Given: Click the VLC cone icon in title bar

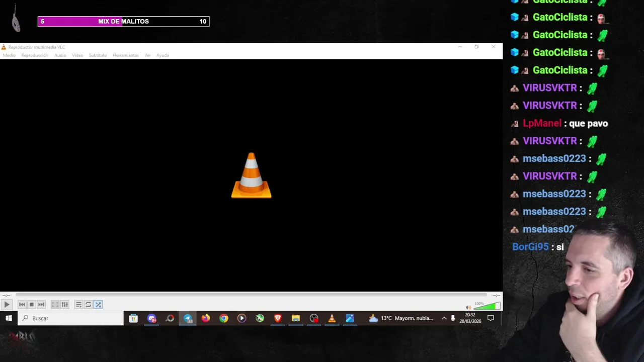Looking at the screenshot, I should 4,47.
